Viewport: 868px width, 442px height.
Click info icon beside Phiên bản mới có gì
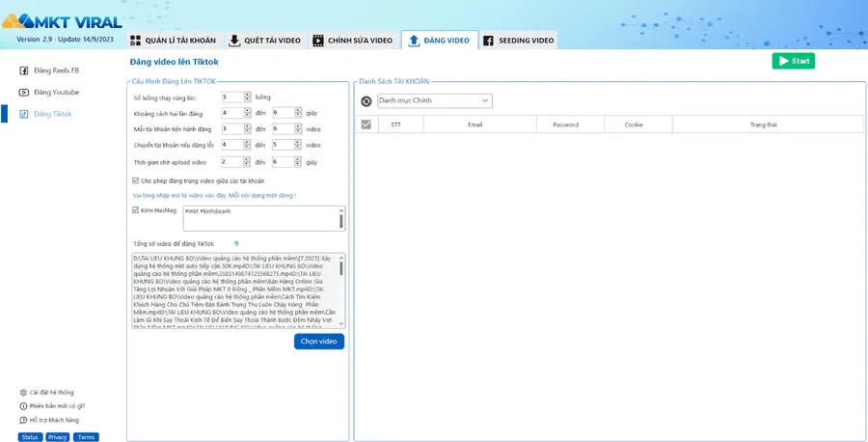23,406
